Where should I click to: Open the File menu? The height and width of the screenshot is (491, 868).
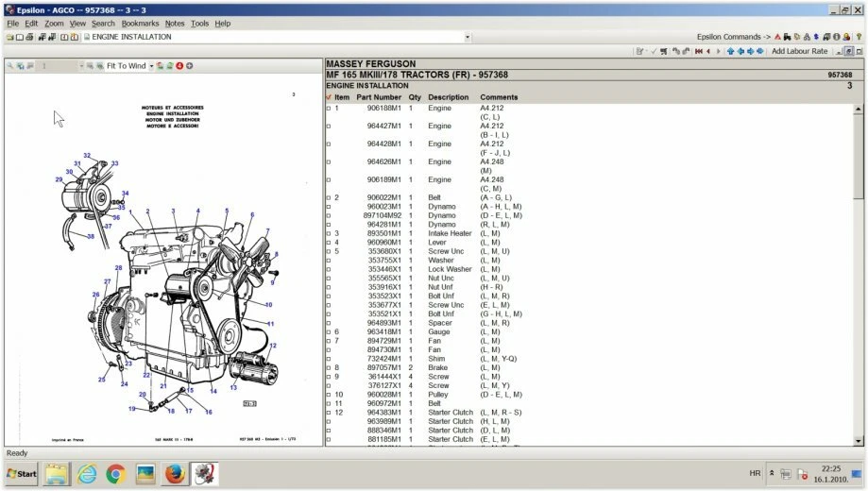coord(12,24)
